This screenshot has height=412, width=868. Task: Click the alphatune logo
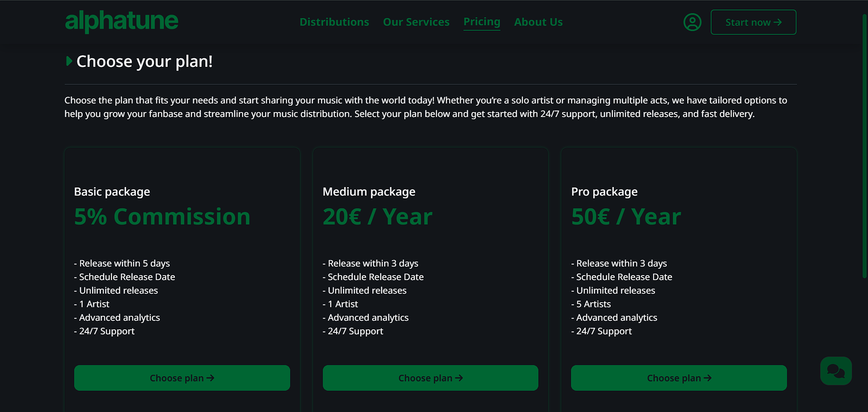click(x=122, y=21)
